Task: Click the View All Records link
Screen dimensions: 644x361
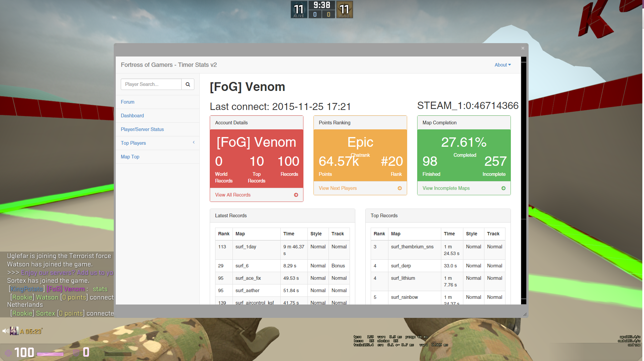Action: tap(233, 195)
